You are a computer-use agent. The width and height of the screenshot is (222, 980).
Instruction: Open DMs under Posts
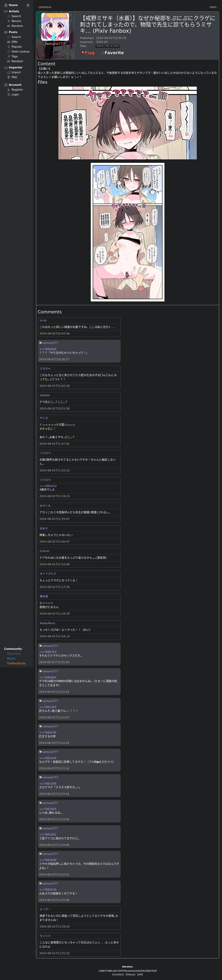point(14,42)
